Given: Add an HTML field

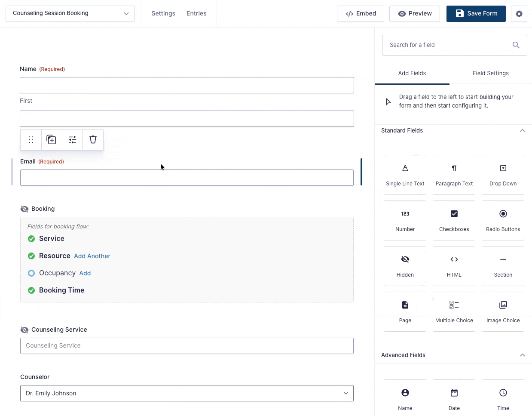Looking at the screenshot, I should pos(454,266).
